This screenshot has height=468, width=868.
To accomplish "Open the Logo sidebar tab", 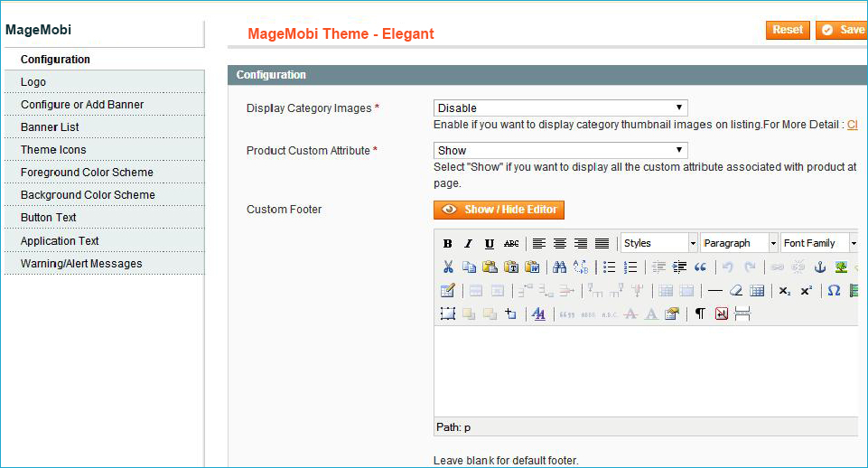I will click(105, 82).
